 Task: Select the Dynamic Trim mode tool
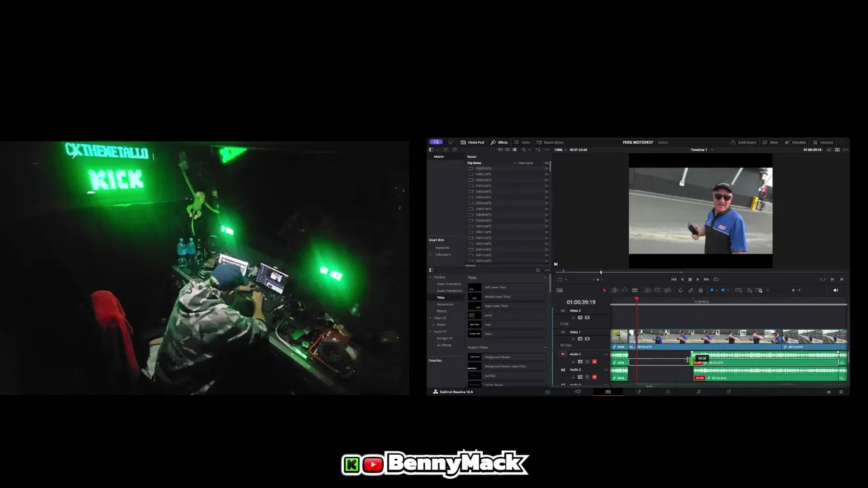point(625,290)
